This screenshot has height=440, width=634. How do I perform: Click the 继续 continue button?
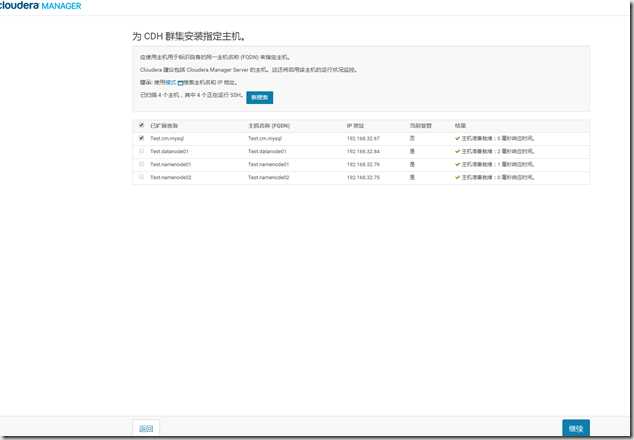576,428
